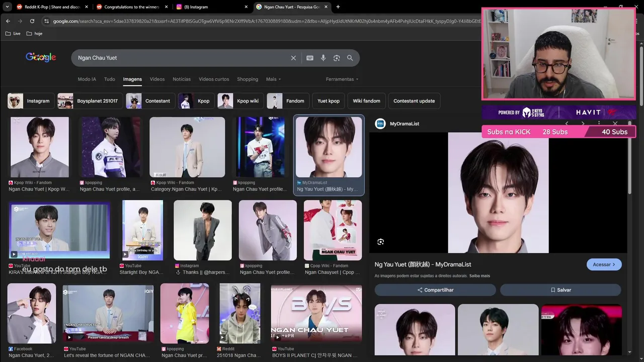The height and width of the screenshot is (362, 644).
Task: Open more options menu in the preview panel
Action: [599, 123]
